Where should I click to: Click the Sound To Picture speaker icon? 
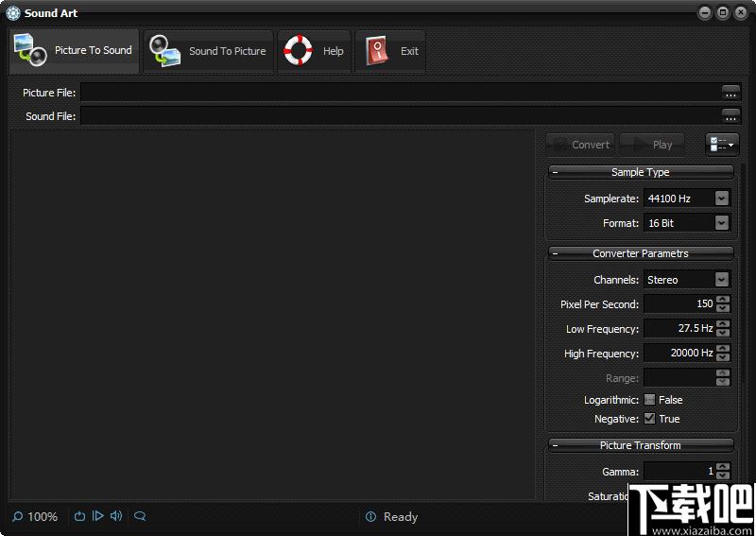coord(164,51)
